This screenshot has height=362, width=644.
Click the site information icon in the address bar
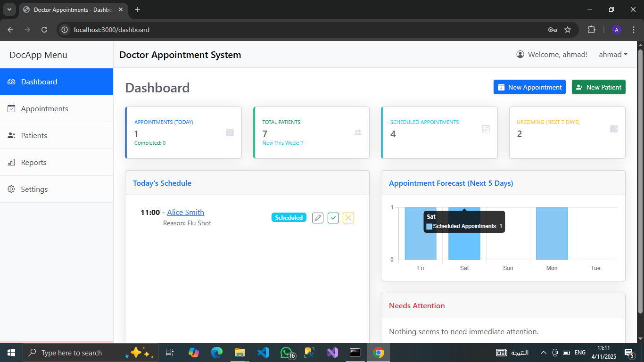(x=65, y=30)
